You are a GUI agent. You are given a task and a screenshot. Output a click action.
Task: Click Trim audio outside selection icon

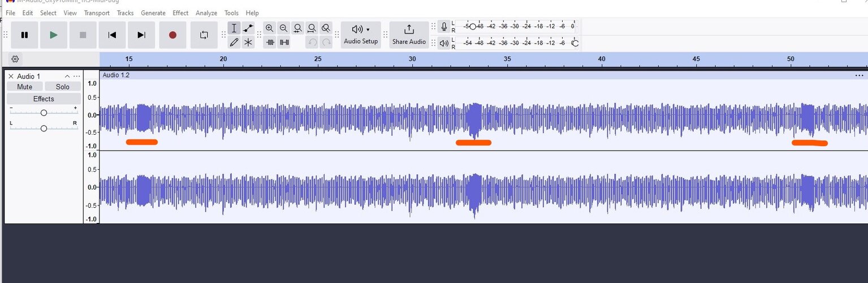(270, 42)
